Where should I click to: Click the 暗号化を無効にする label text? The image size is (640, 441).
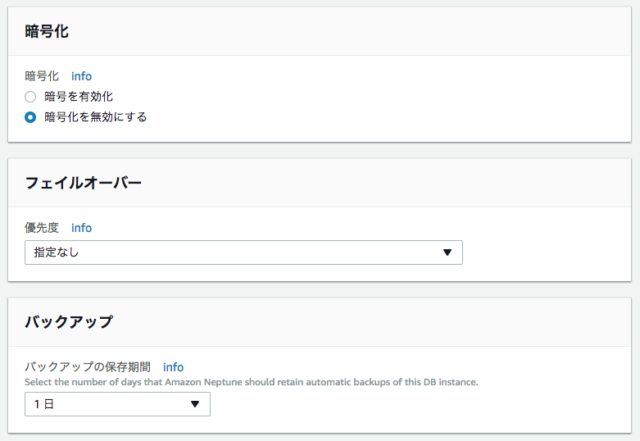click(x=96, y=117)
